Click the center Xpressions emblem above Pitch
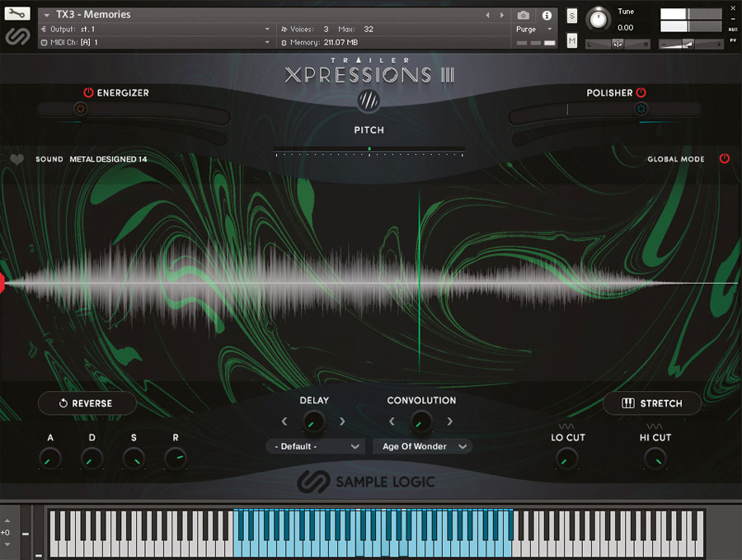Screen dimensions: 742x560 pyautogui.click(x=369, y=101)
